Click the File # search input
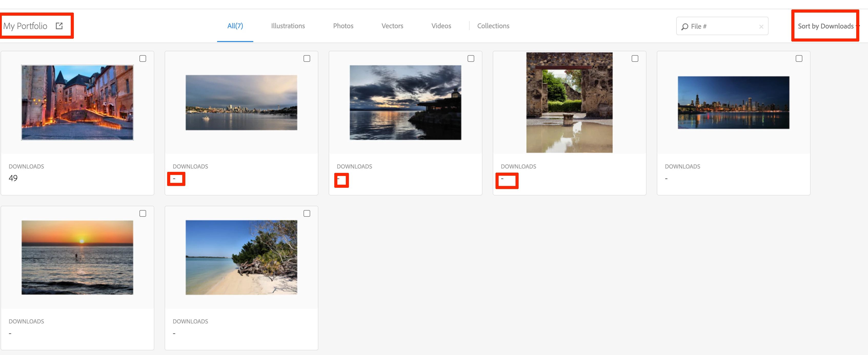The height and width of the screenshot is (355, 868). (721, 27)
